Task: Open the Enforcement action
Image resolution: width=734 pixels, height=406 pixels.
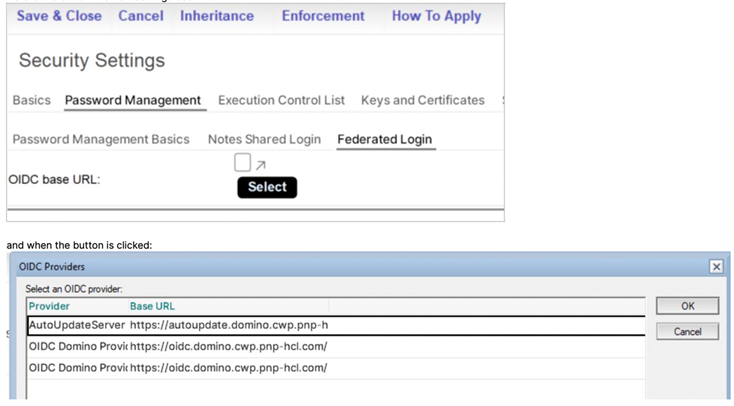Action: coord(323,16)
